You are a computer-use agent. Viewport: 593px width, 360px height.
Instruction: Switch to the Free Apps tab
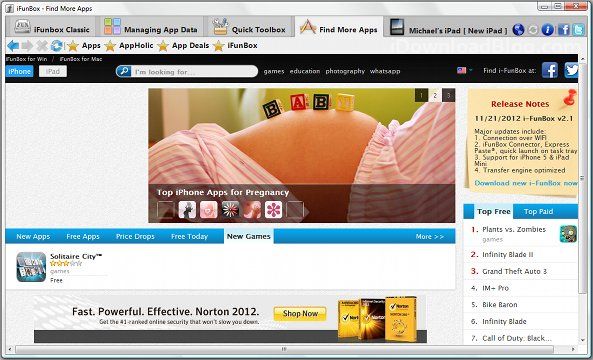(83, 236)
